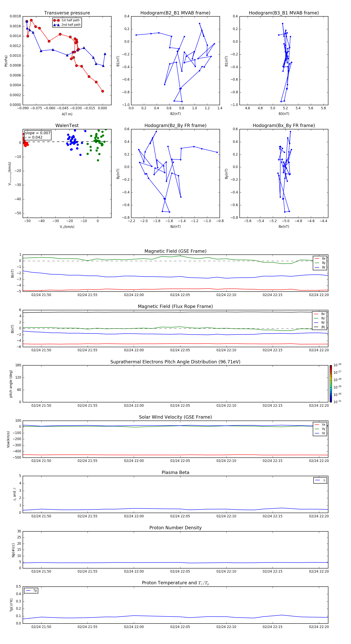Screen dimensions: 351x644
Task: Select '2nd half path' legend entry
Action: coord(67,25)
